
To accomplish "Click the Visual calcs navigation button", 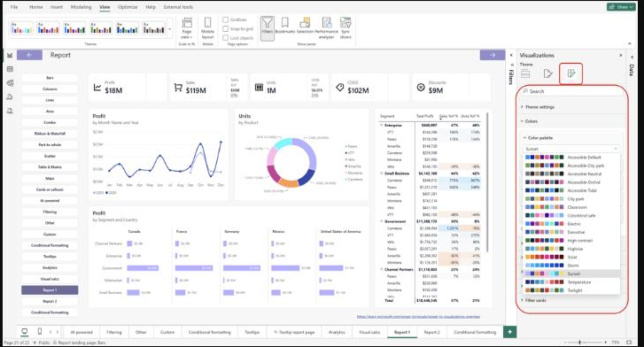I will (x=50, y=279).
